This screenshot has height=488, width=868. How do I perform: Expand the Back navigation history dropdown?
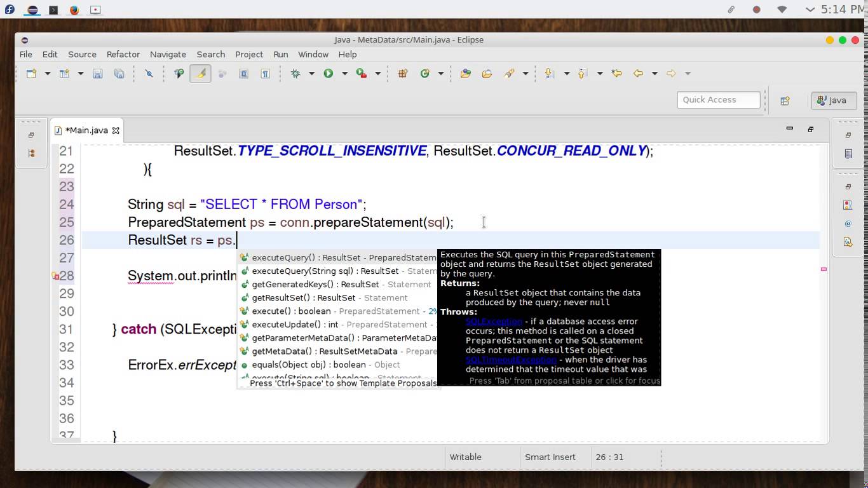tap(655, 73)
